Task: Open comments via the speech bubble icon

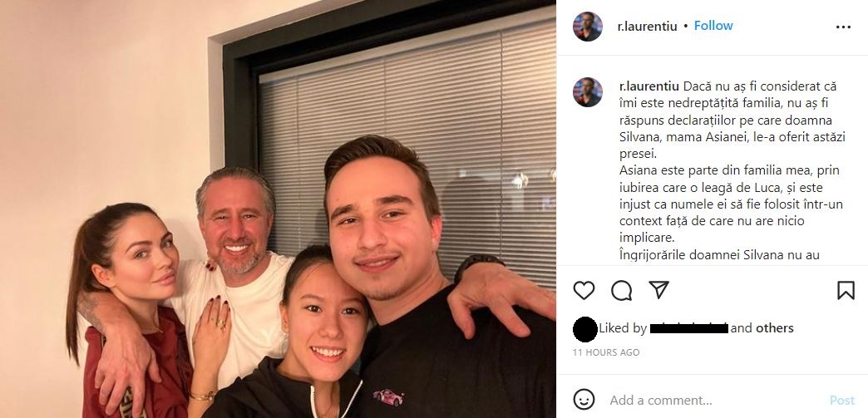Action: click(x=621, y=290)
